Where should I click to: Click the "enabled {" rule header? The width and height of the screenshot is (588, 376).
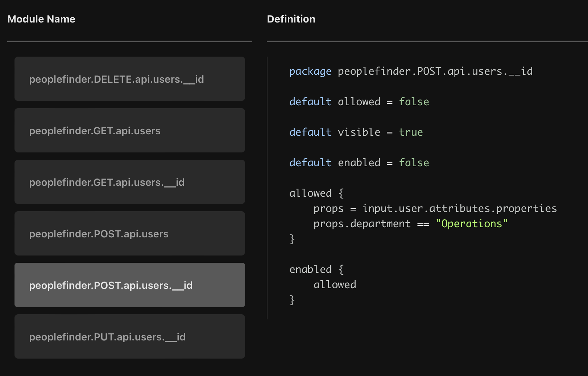[316, 270]
